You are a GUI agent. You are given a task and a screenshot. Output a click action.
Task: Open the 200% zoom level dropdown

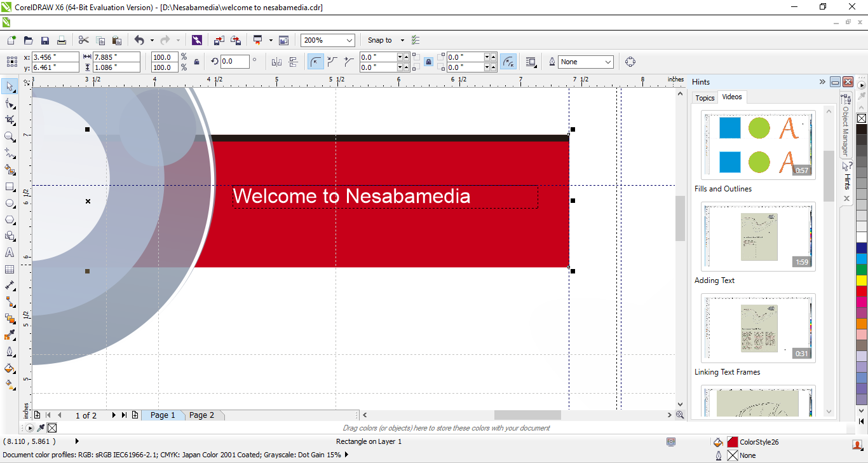click(349, 40)
